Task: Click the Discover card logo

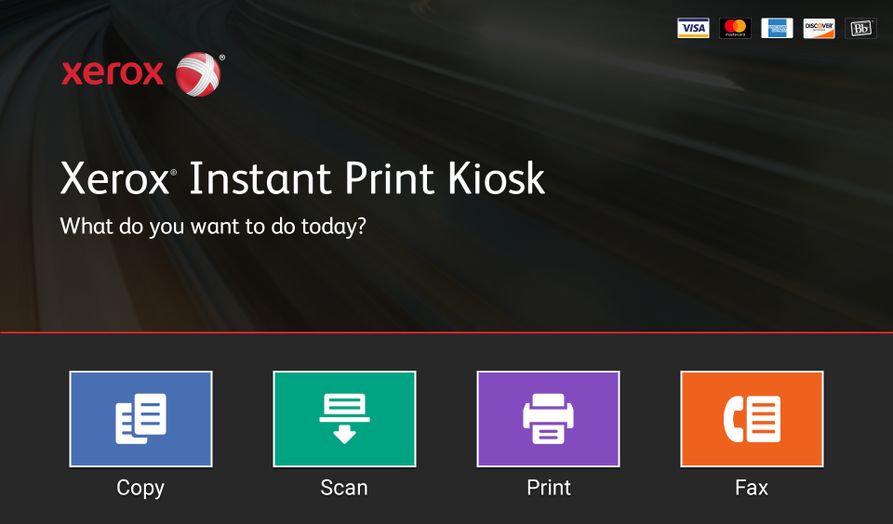Action: click(x=819, y=28)
